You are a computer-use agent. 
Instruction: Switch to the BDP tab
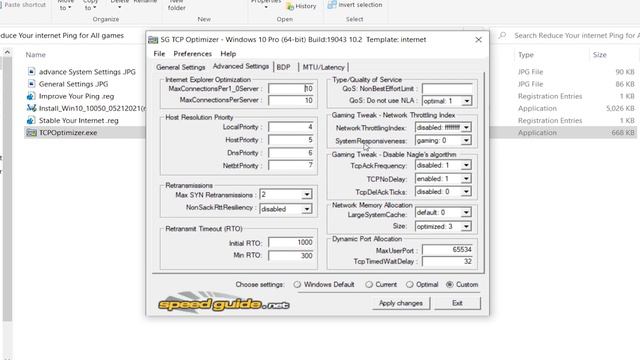[284, 67]
